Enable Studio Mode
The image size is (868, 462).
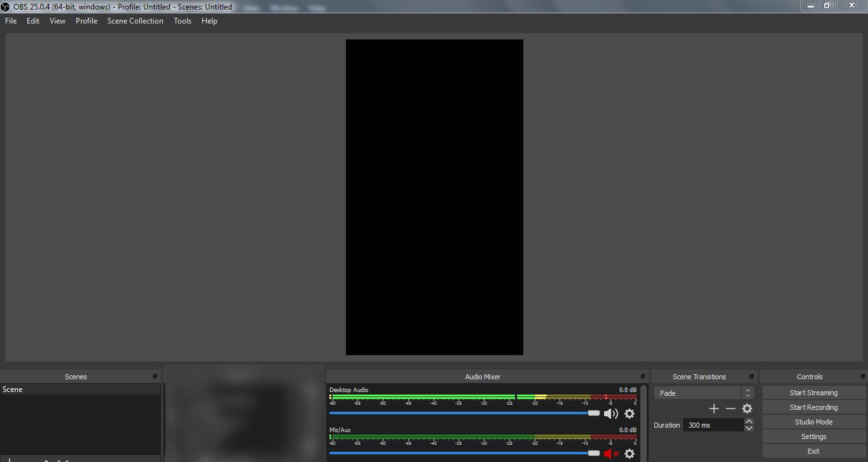tap(813, 422)
